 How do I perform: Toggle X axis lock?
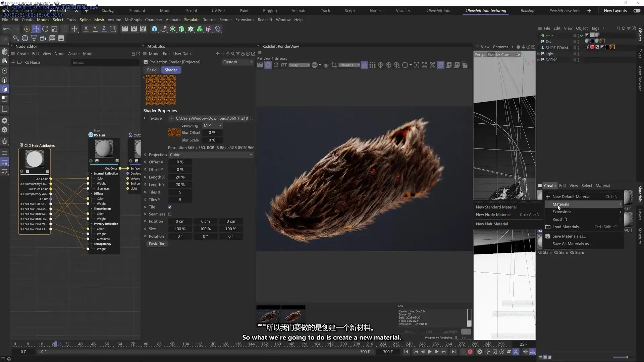pyautogui.click(x=86, y=29)
